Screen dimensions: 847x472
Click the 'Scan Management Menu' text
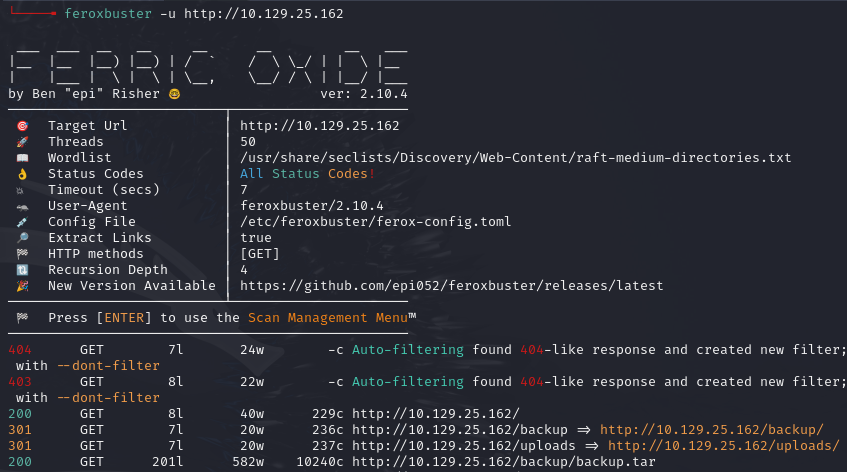328,318
